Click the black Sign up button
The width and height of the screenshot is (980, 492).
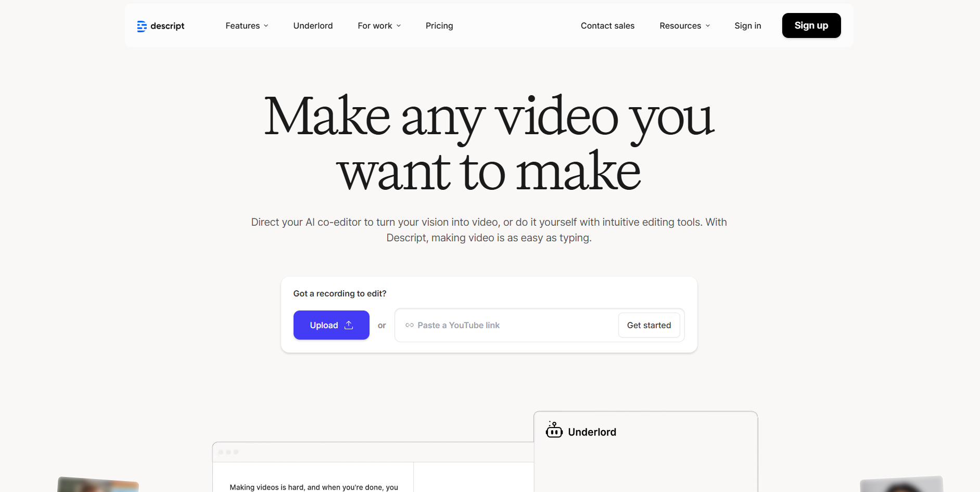811,25
